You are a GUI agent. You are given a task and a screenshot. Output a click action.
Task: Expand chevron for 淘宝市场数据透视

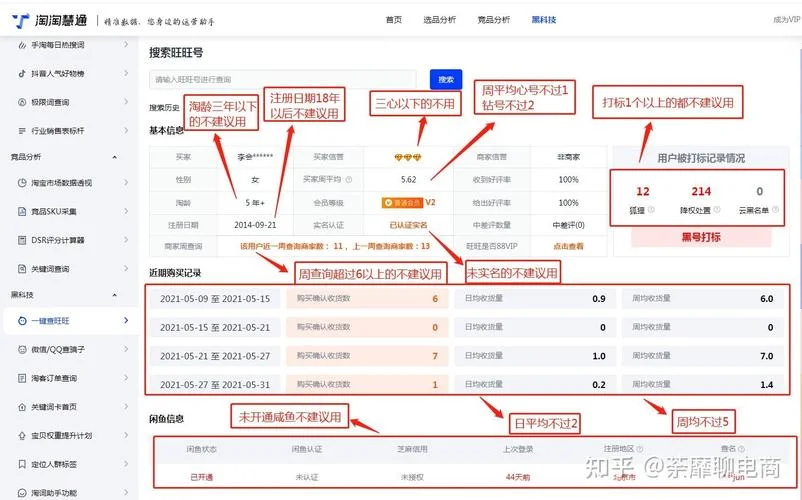[x=126, y=183]
